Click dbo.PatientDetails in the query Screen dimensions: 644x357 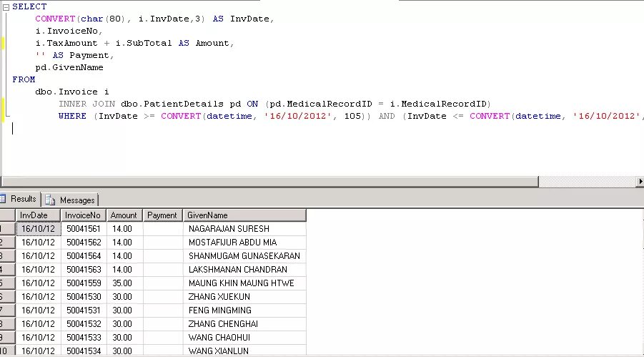[172, 104]
